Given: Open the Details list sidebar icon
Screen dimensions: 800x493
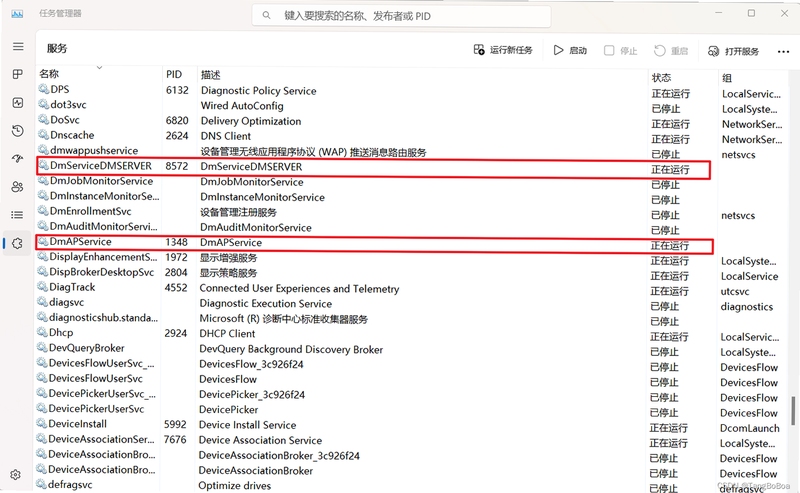Looking at the screenshot, I should (18, 215).
